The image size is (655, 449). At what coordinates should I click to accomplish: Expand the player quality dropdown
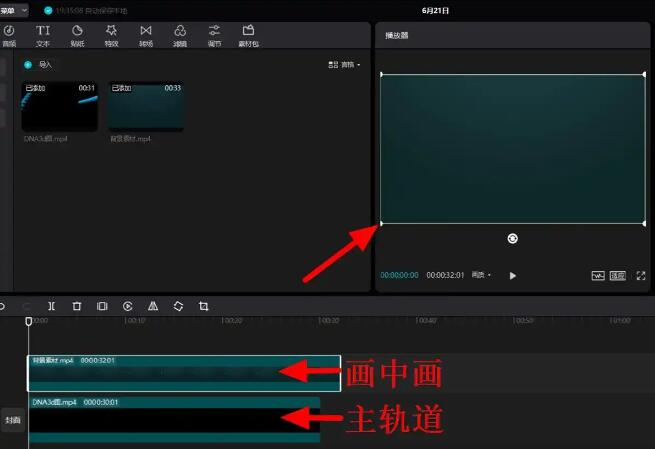(x=482, y=275)
